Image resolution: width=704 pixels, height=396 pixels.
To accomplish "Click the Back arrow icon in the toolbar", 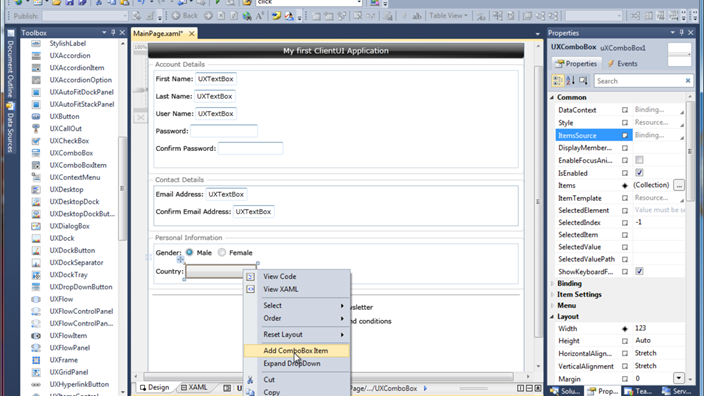I will [x=176, y=16].
